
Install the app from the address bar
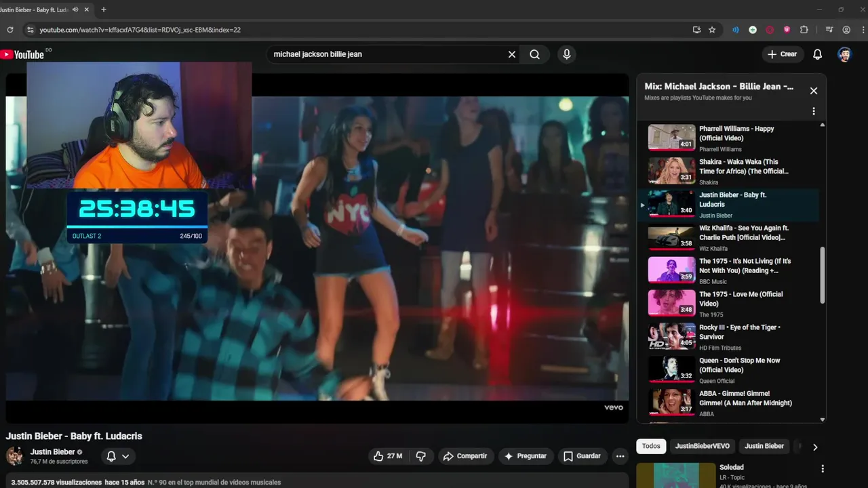[696, 30]
